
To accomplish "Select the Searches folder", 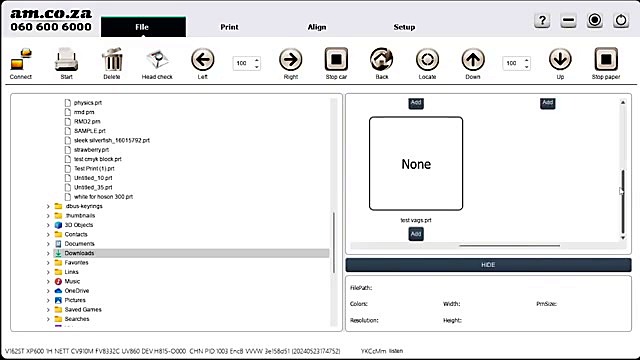I will pos(77,319).
